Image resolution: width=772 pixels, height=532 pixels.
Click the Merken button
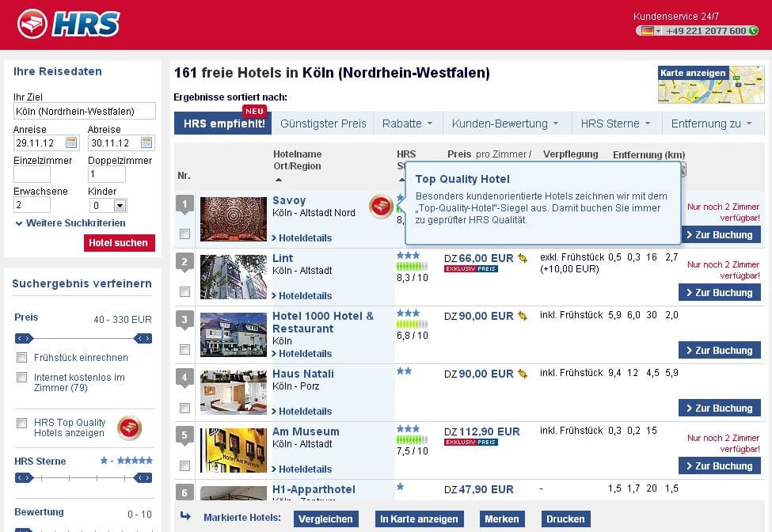[502, 519]
